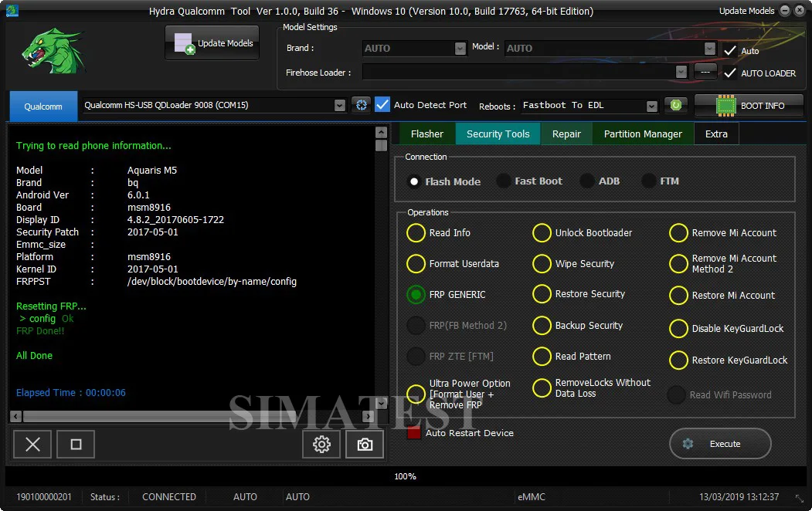Click the square stop button
The width and height of the screenshot is (812, 511).
(76, 445)
